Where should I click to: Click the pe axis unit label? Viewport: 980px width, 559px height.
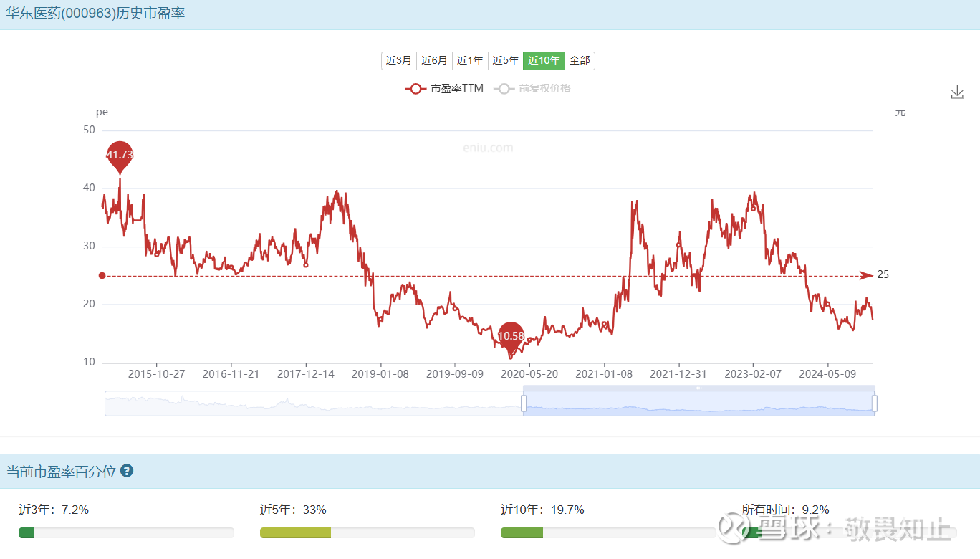click(102, 112)
